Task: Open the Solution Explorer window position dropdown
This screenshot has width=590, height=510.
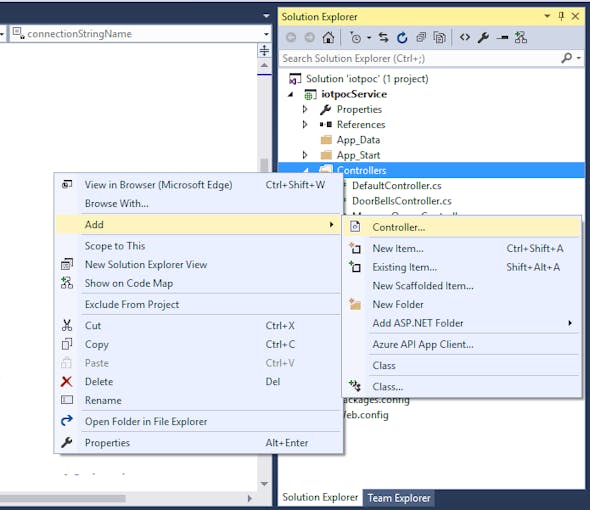Action: 547,16
